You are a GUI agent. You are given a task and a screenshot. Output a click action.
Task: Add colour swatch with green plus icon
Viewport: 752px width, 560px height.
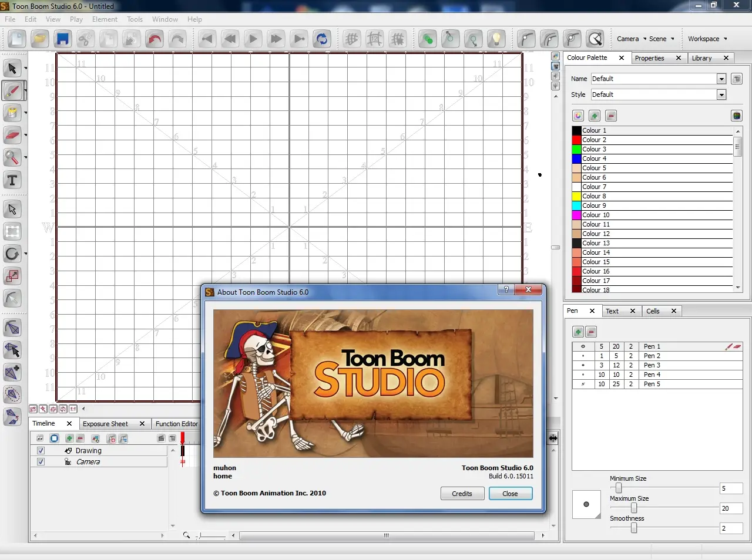pyautogui.click(x=595, y=116)
